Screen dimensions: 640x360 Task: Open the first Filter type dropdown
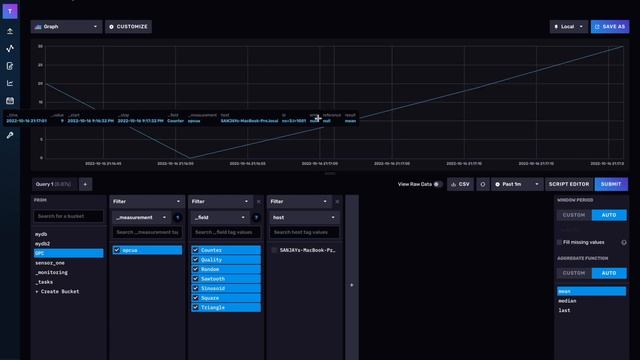coord(147,202)
